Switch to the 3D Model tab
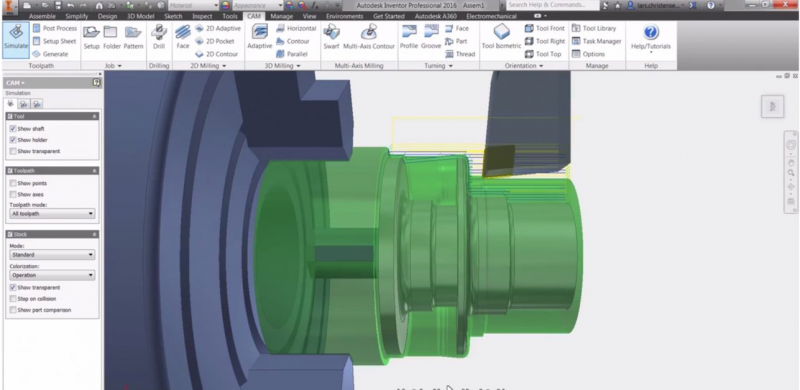 [x=140, y=16]
